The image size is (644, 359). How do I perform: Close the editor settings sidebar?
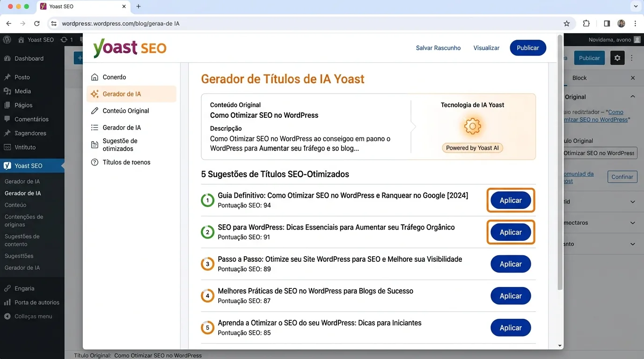pos(633,78)
